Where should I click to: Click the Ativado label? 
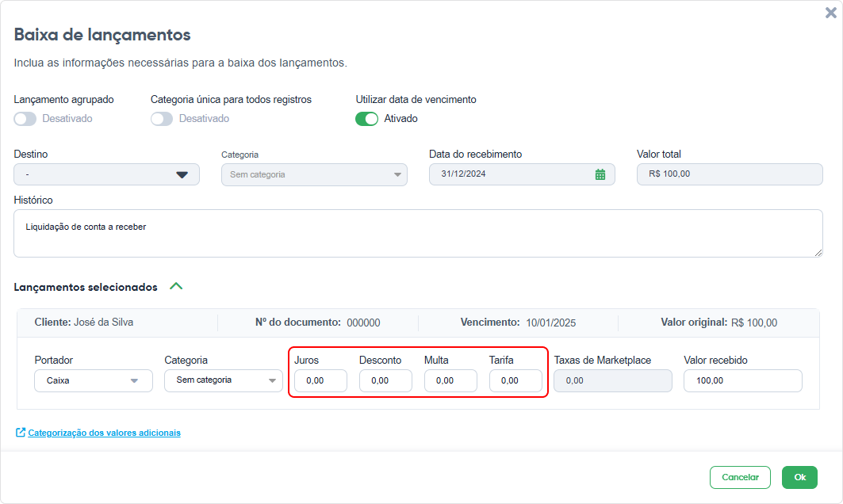click(400, 119)
